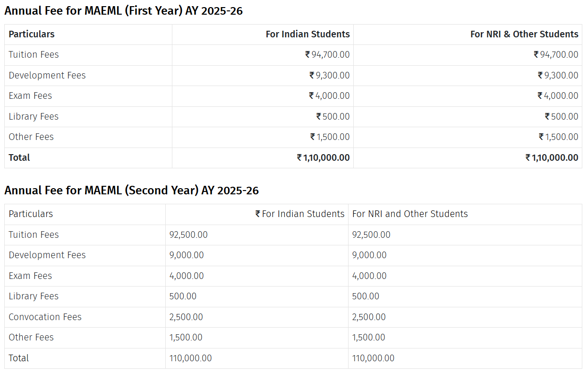This screenshot has width=588, height=374.
Task: Click 9,000.00 development fee for Indian students
Action: click(x=187, y=255)
